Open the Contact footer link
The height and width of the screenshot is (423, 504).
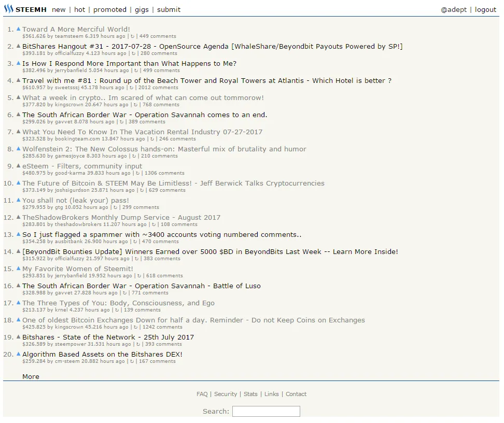[x=296, y=394]
